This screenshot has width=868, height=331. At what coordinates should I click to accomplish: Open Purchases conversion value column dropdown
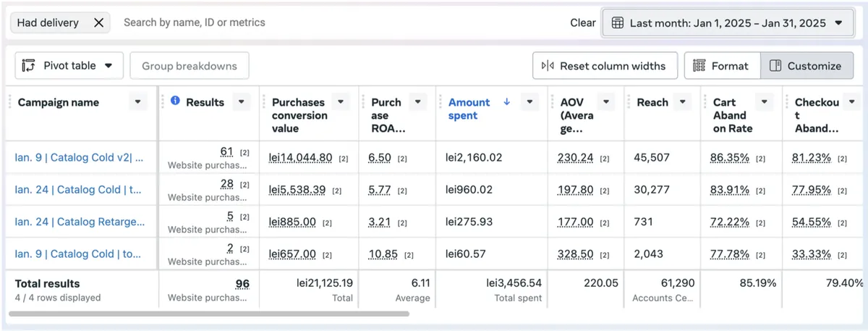pos(341,102)
